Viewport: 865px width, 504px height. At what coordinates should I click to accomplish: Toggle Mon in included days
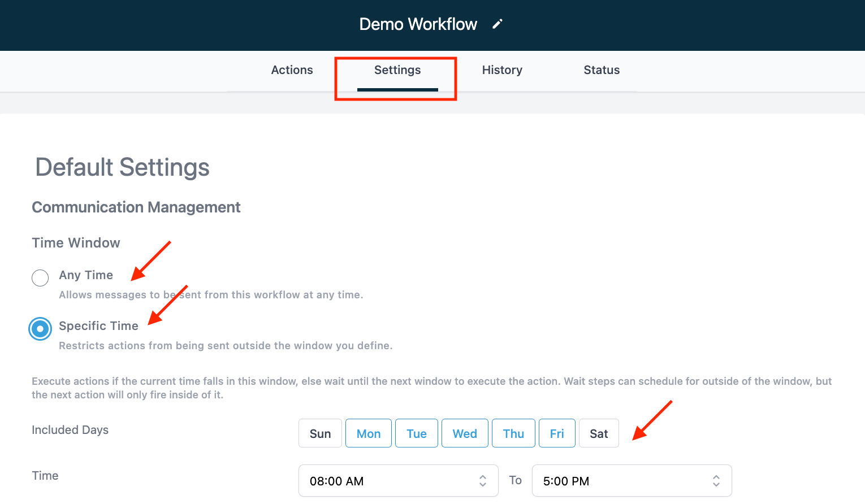click(369, 433)
